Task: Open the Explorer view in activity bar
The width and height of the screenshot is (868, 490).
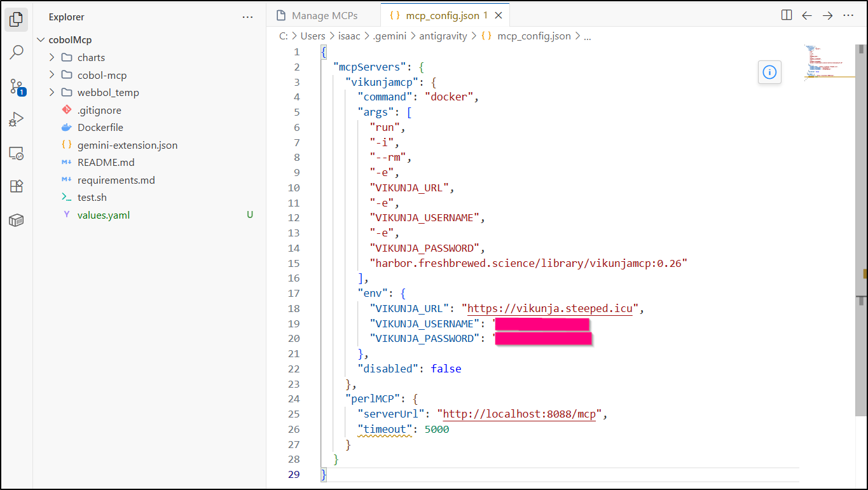Action: coord(17,19)
